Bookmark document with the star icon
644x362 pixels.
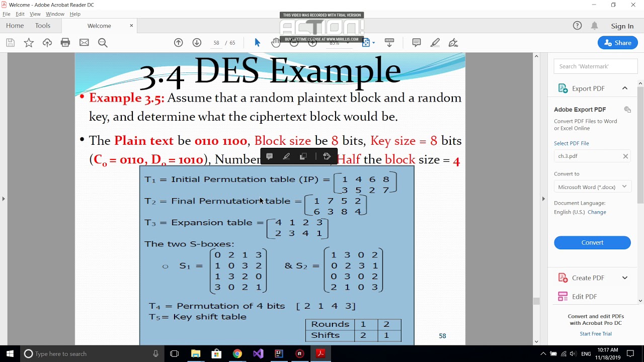[x=29, y=43]
